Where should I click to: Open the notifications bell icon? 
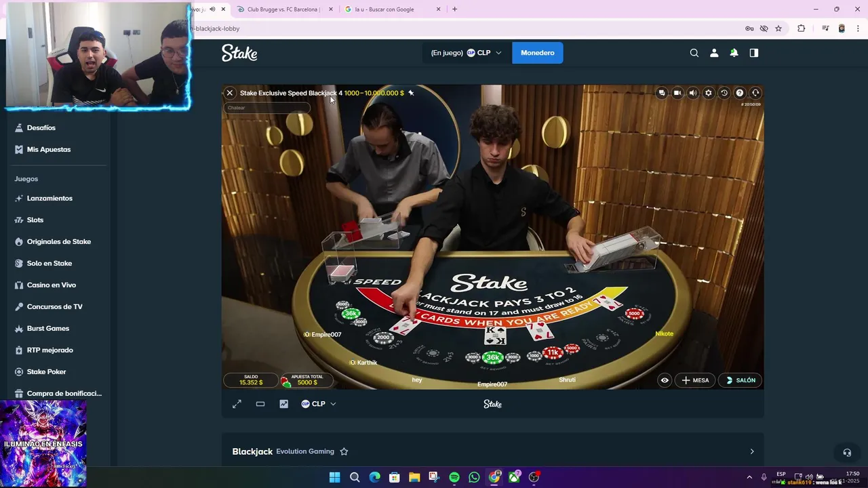734,53
